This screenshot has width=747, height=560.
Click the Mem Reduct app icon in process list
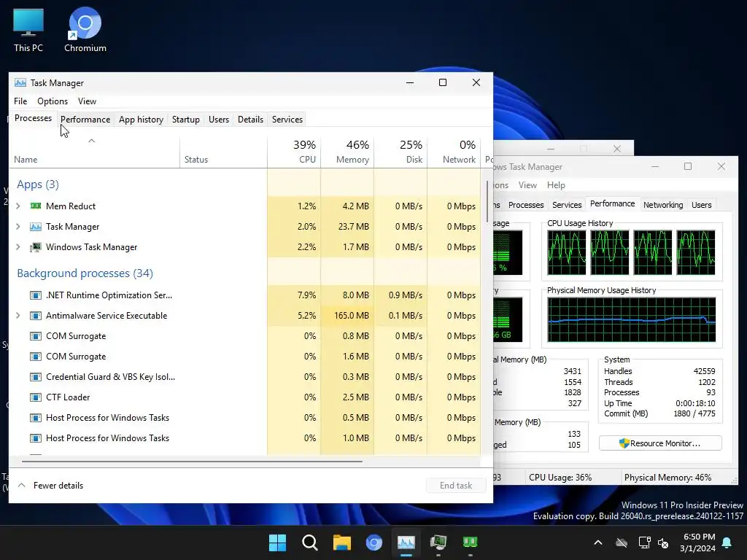36,206
